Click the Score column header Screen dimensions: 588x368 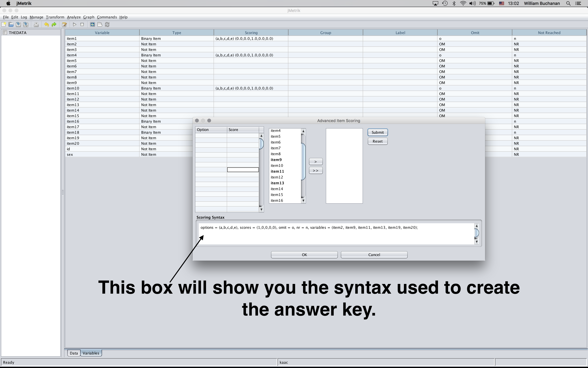[x=243, y=130]
